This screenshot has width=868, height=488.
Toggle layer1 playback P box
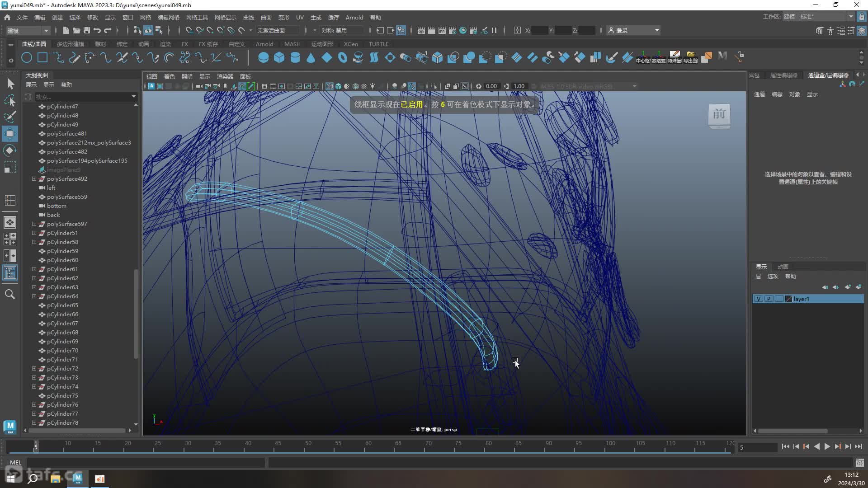(769, 299)
